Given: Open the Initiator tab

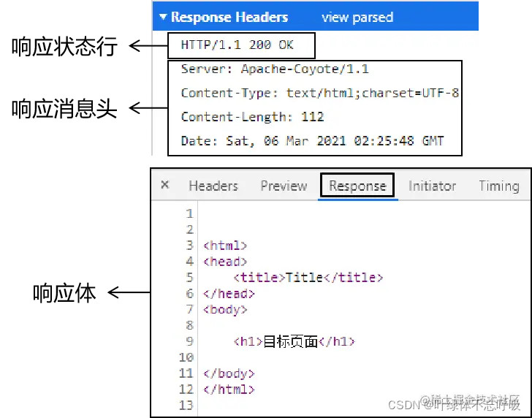Looking at the screenshot, I should (x=432, y=186).
